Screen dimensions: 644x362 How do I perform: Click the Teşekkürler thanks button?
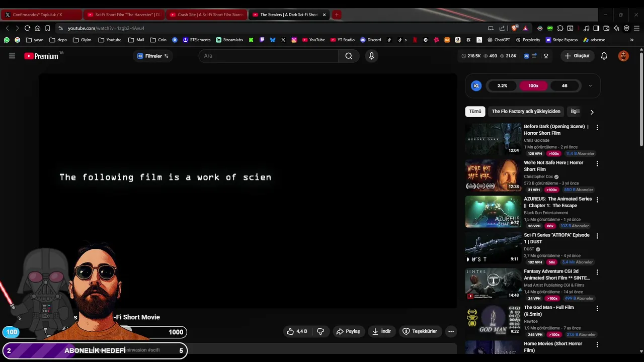pos(420,331)
